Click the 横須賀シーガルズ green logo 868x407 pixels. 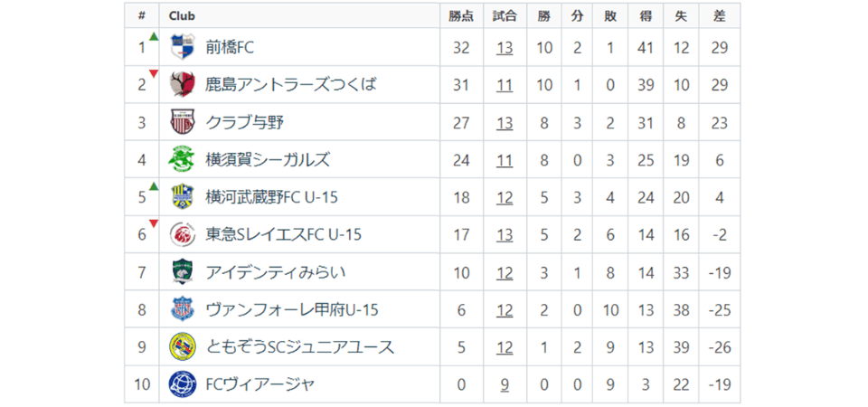[x=183, y=159]
